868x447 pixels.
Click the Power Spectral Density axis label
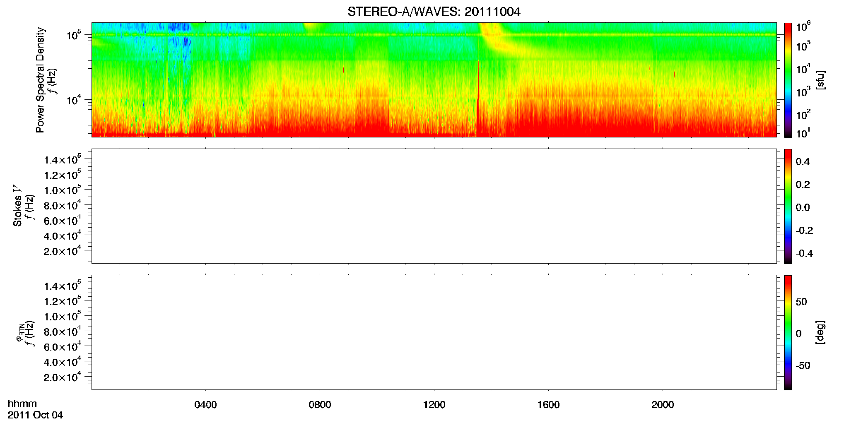[40, 80]
